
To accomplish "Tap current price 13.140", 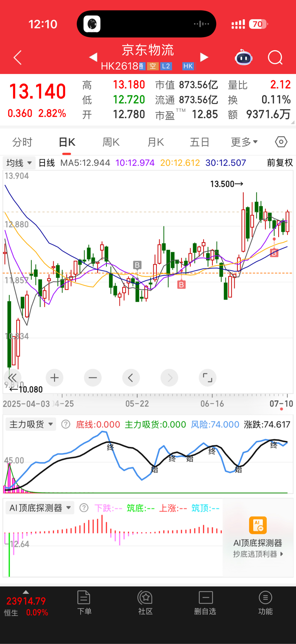I will tap(37, 92).
